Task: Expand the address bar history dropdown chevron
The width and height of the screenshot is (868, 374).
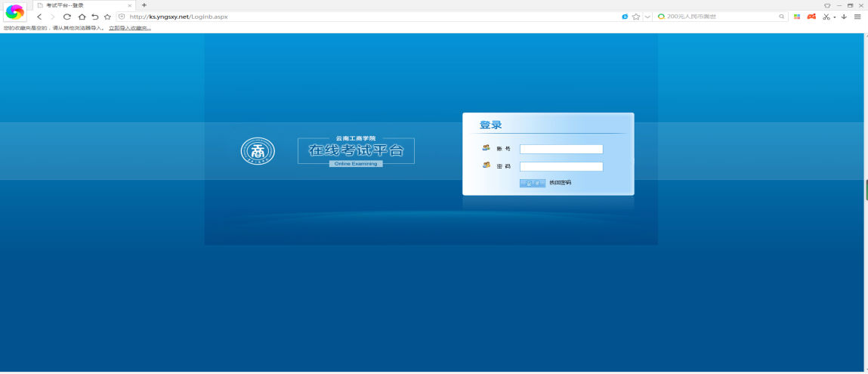Action: 647,17
